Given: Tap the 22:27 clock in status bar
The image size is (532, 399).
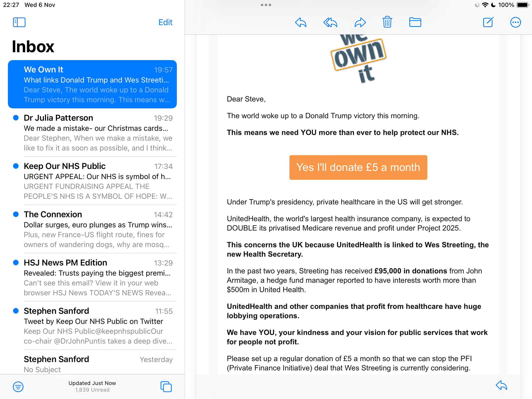Looking at the screenshot, I should (x=11, y=5).
